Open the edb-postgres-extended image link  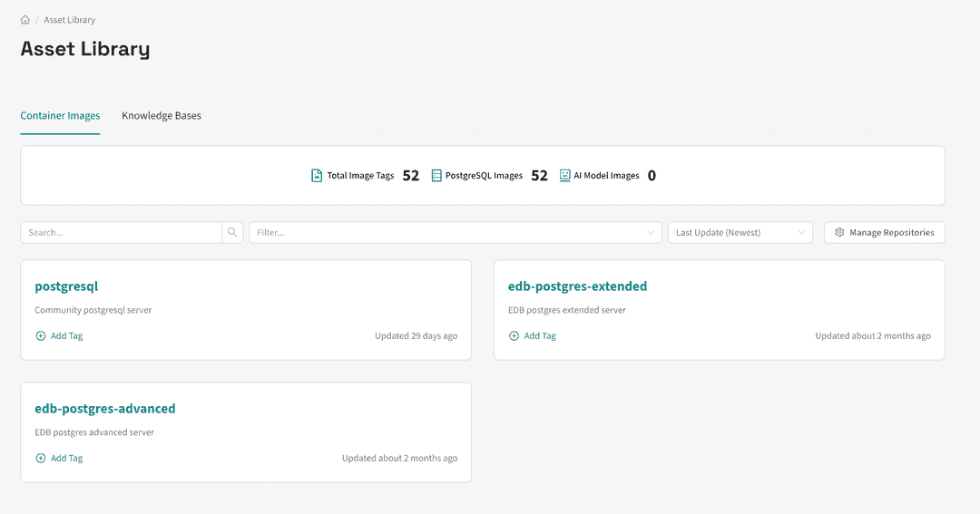coord(577,286)
